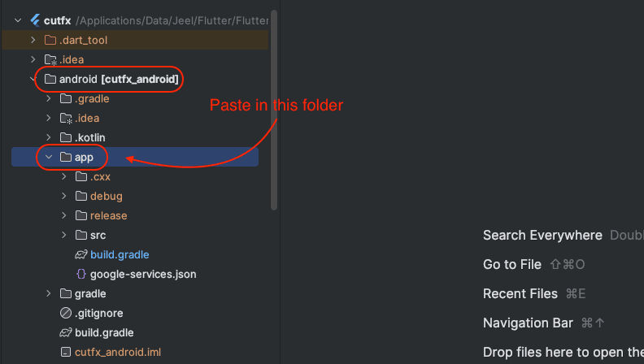Expand the .cxx folder
This screenshot has width=644, height=364.
point(64,176)
